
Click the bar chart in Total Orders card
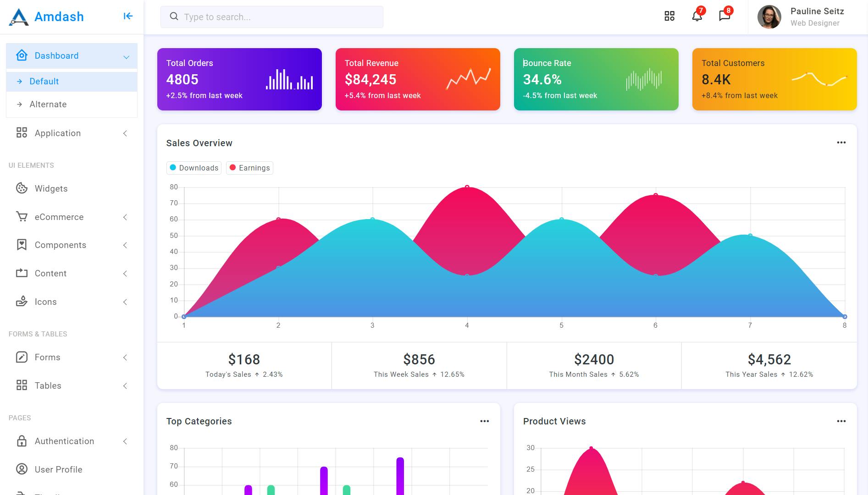tap(289, 79)
